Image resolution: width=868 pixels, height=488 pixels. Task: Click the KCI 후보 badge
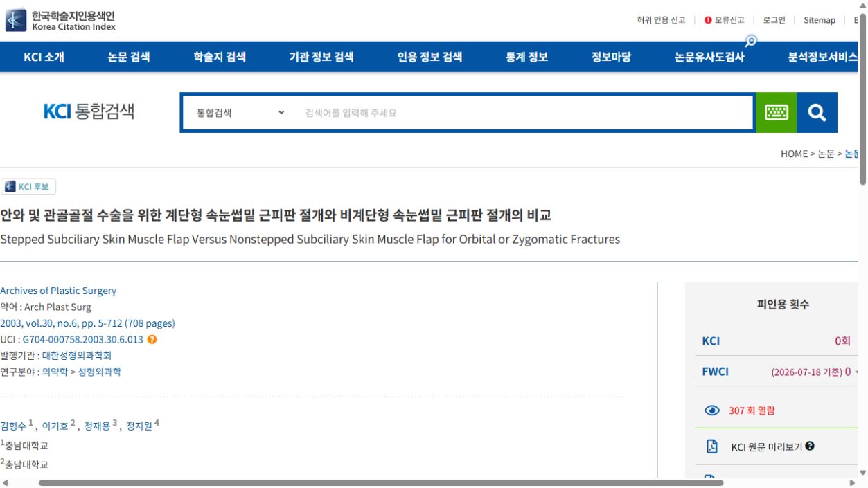28,186
